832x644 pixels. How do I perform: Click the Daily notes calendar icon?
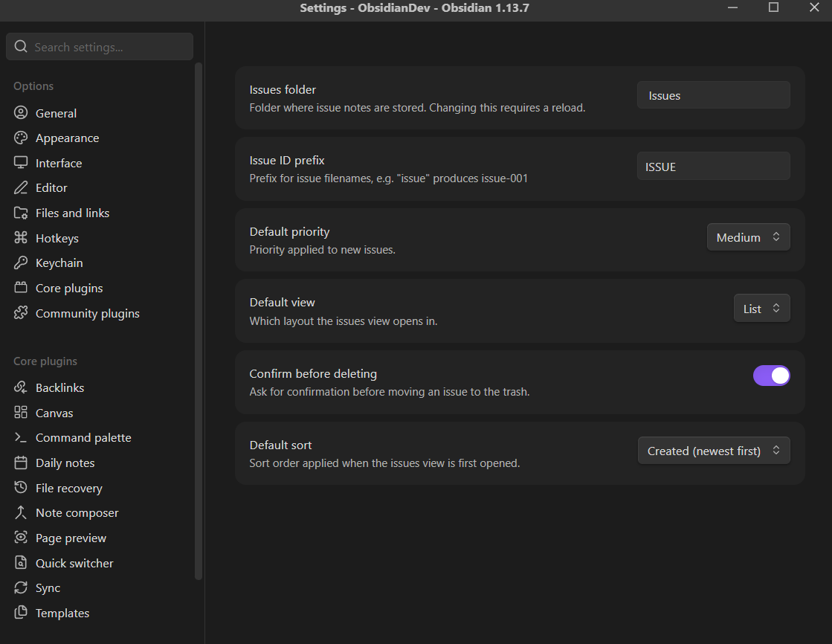[x=21, y=463]
